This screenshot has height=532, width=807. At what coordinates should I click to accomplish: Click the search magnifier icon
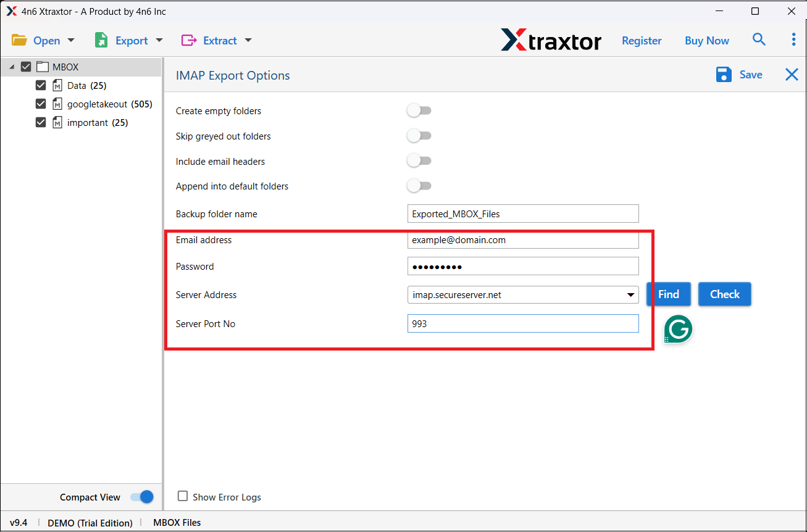coord(759,39)
